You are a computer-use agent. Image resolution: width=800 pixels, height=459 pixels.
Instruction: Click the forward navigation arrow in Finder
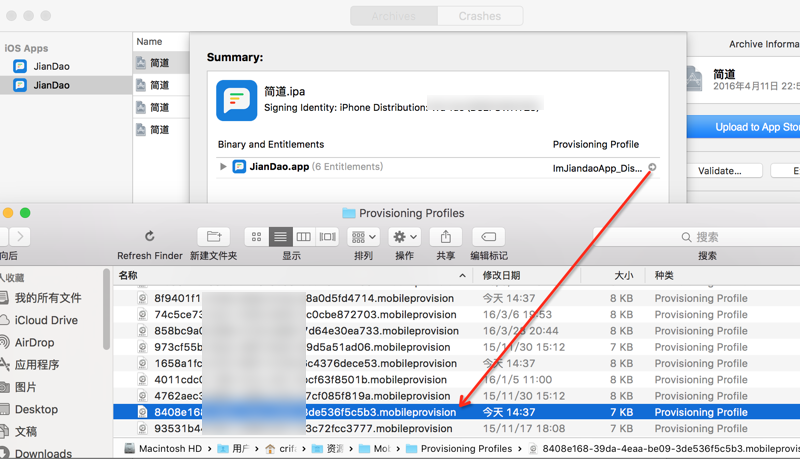[x=20, y=237]
